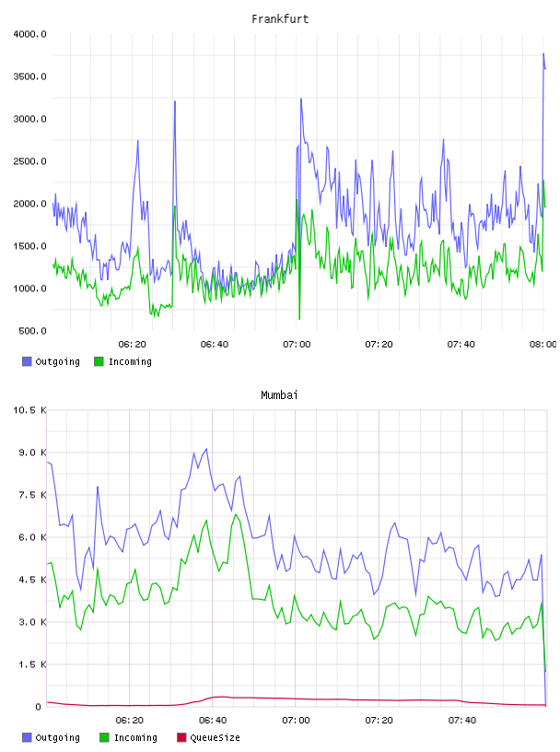Click the 1000.0 y-axis value in Frankfurt
This screenshot has height=752, width=560.
[x=29, y=288]
